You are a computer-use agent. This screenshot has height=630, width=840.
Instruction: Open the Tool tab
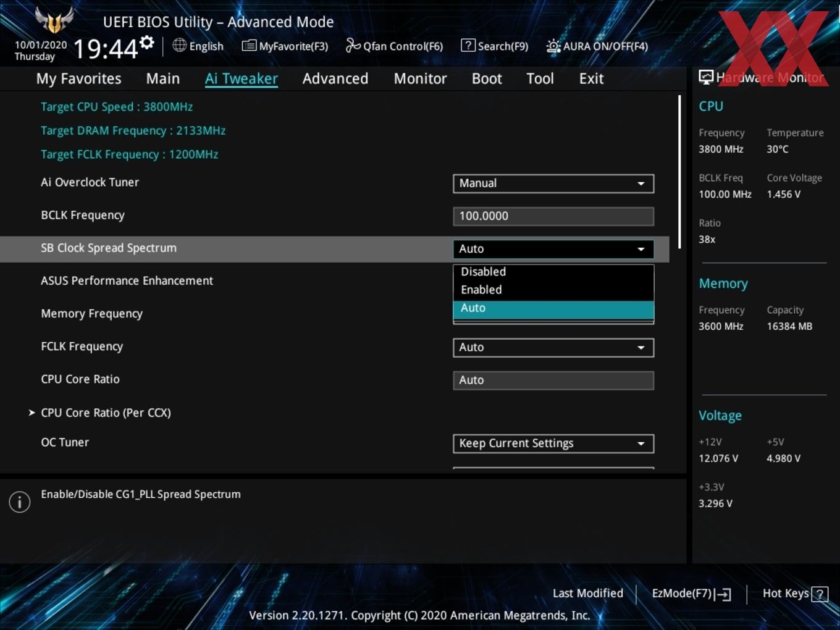tap(540, 78)
